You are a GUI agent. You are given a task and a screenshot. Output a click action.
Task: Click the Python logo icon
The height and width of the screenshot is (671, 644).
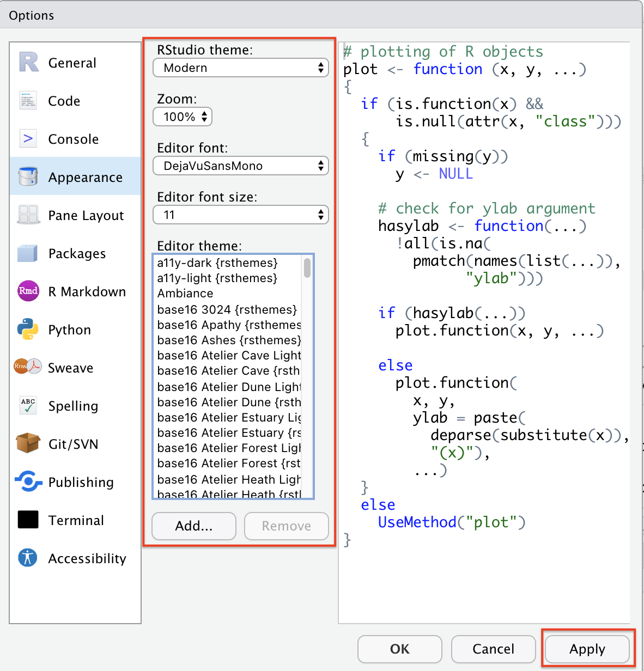[28, 329]
